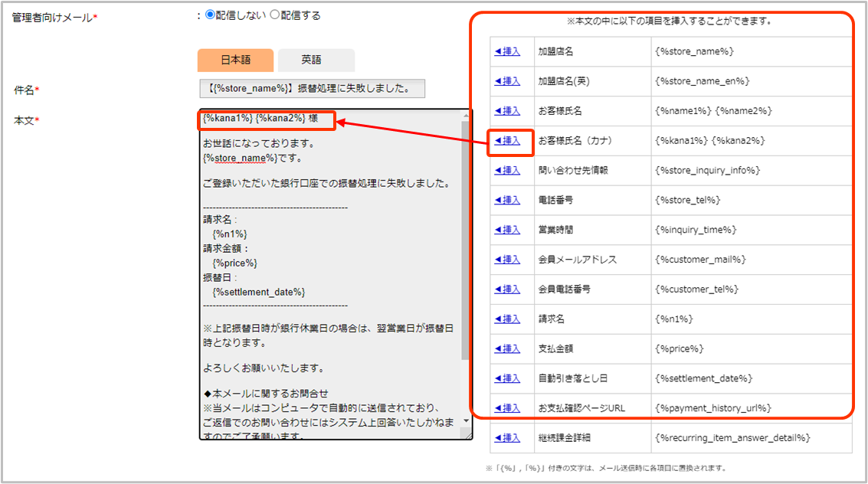
Task: Insert the 電話番号 variable
Action: click(x=507, y=200)
